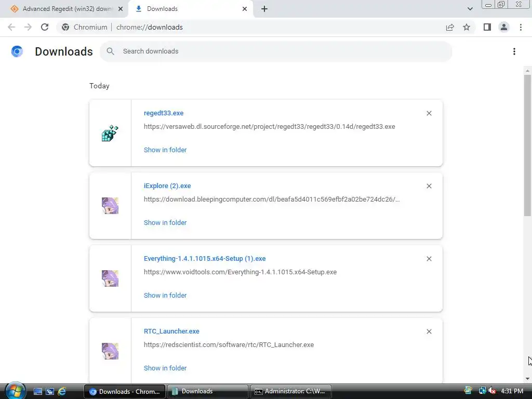The width and height of the screenshot is (532, 399).
Task: Click the iExplore (2).exe file icon
Action: [110, 206]
